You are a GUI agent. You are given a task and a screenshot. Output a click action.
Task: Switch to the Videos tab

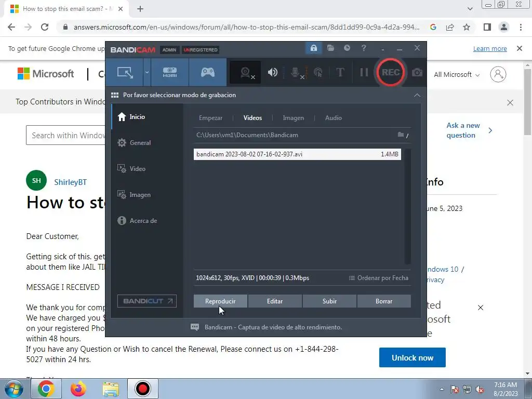(252, 118)
